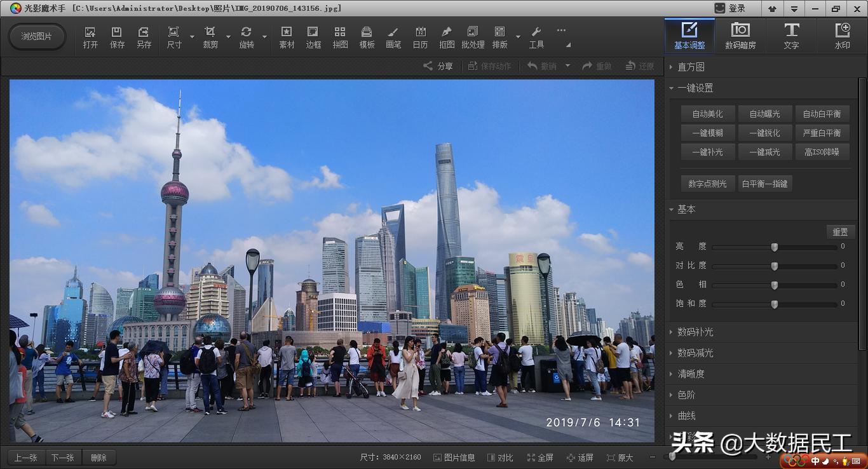Switch to the 数码暗房 tab

pyautogui.click(x=741, y=36)
